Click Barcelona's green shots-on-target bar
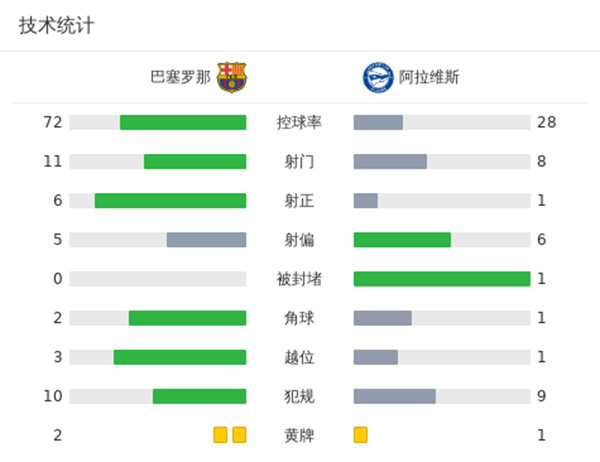This screenshot has width=600, height=462. (x=170, y=200)
